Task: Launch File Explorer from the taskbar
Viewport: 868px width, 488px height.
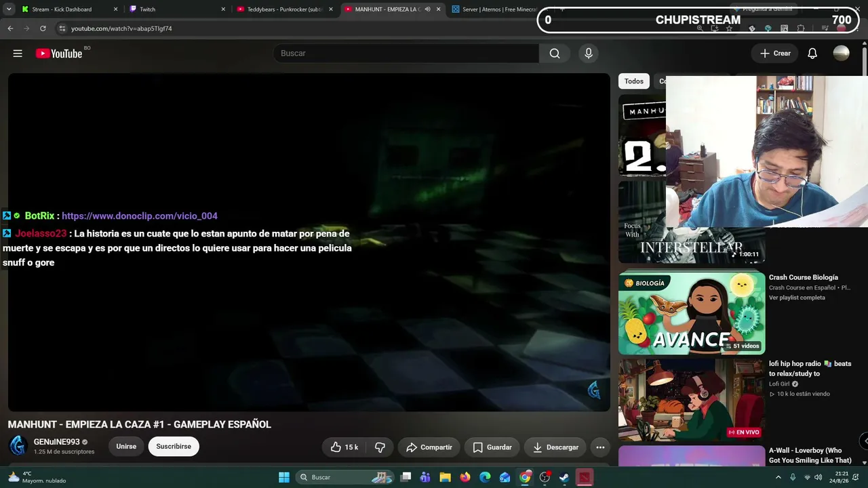Action: coord(445,477)
